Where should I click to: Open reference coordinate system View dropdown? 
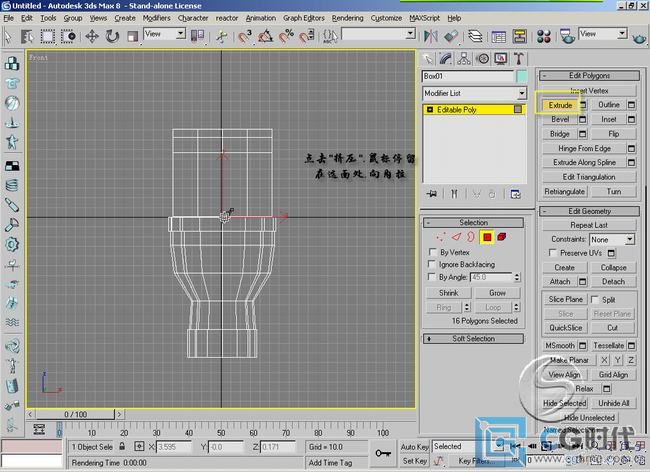coord(165,34)
